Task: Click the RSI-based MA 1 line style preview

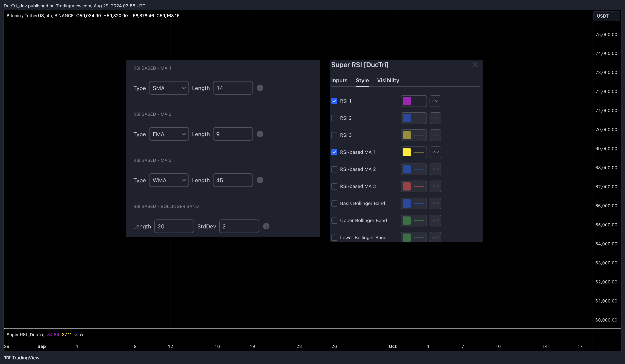Action: point(419,152)
